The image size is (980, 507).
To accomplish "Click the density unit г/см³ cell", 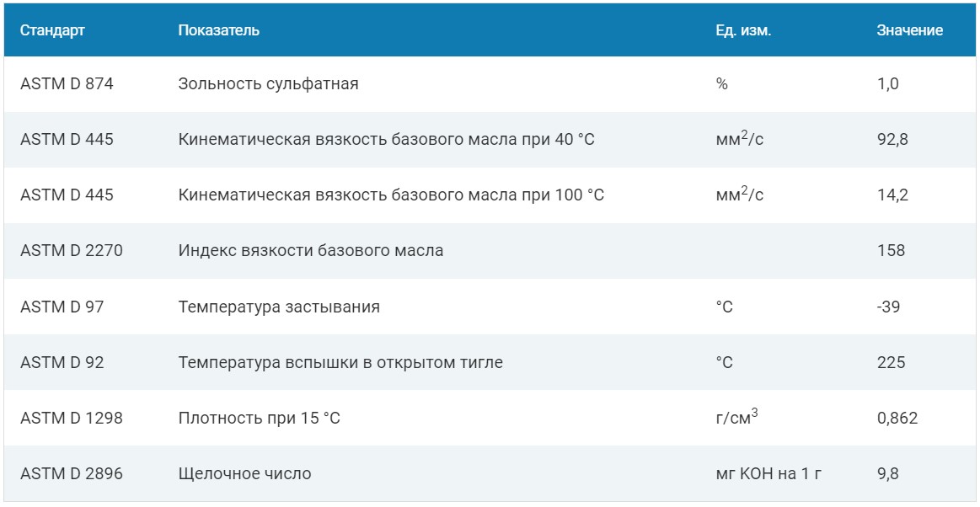I will click(736, 417).
